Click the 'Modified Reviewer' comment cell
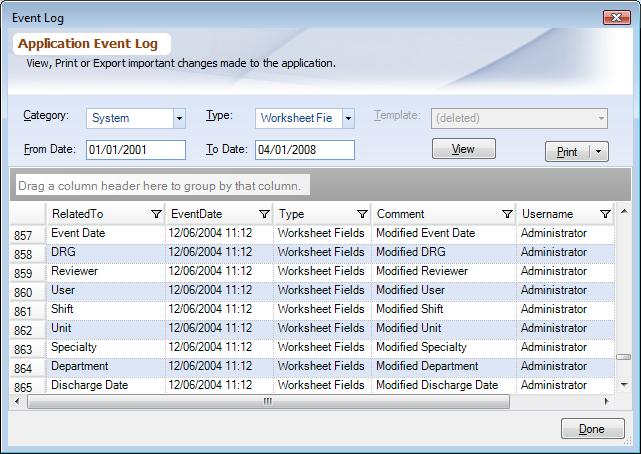 pyautogui.click(x=444, y=271)
